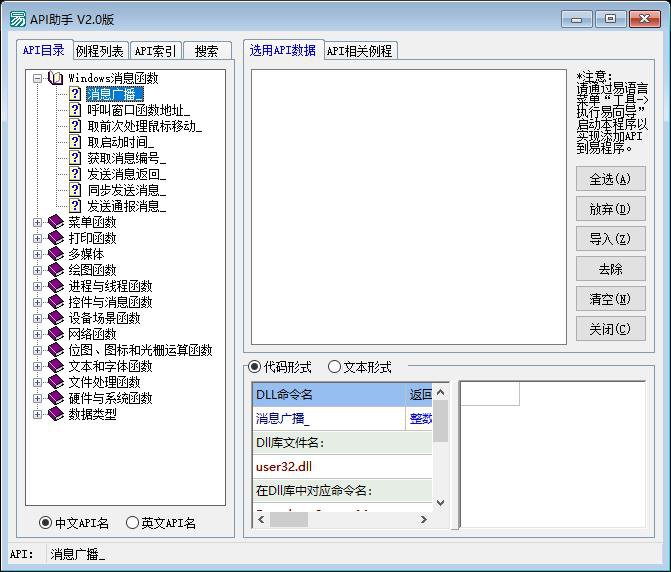Click the DLL table scroll-down arrow
The width and height of the screenshot is (671, 572).
pyautogui.click(x=440, y=503)
